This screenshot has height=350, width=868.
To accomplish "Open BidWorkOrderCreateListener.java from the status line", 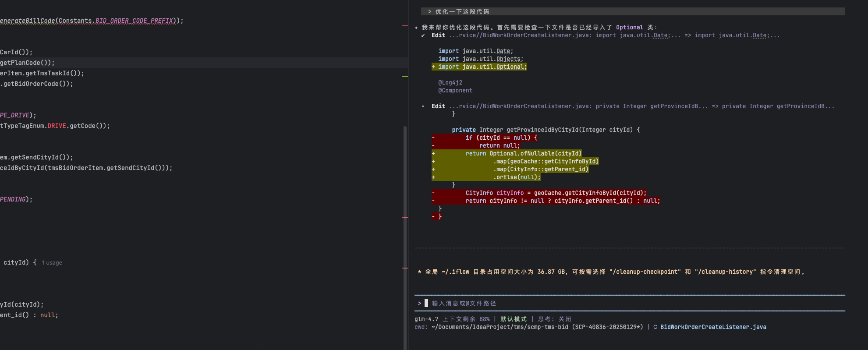I will 713,327.
